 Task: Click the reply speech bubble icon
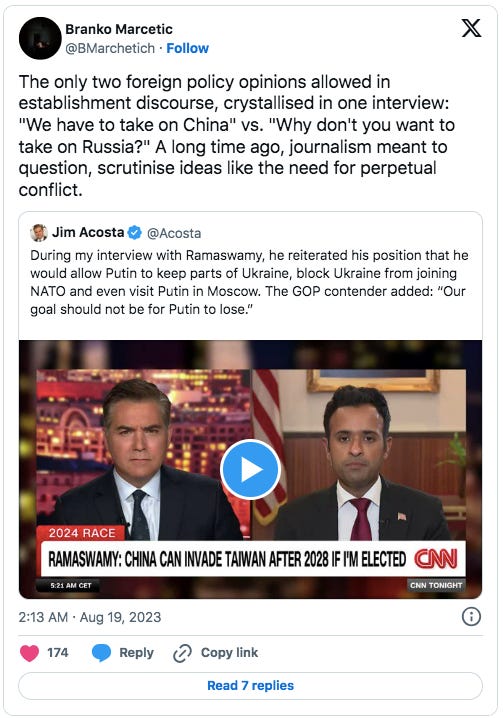101,653
